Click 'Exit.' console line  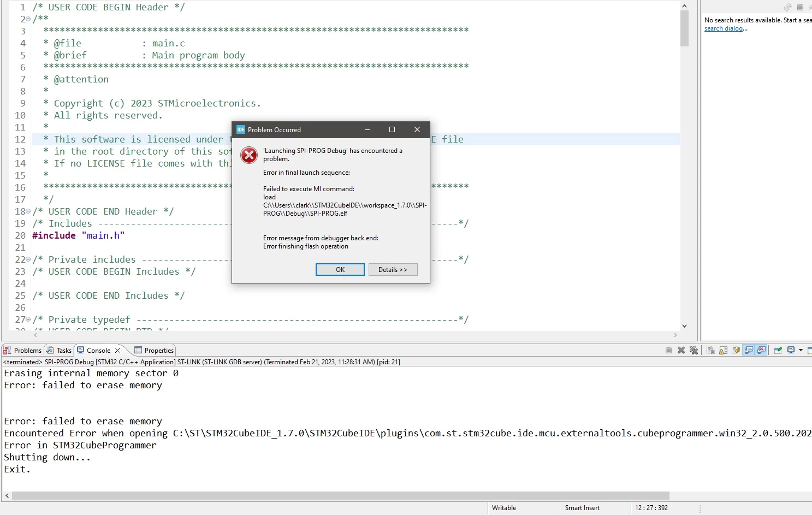pyautogui.click(x=17, y=470)
